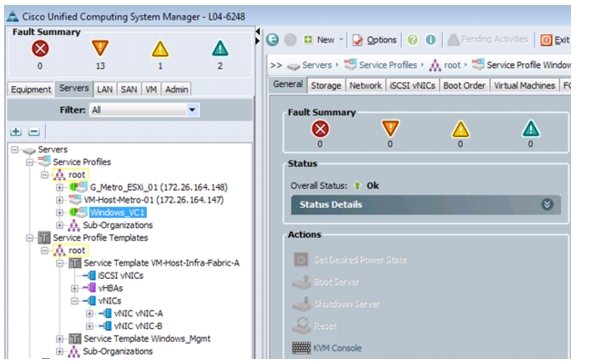Expand Service Template Windows_Mgmt
This screenshot has height=362, width=590.
click(59, 339)
